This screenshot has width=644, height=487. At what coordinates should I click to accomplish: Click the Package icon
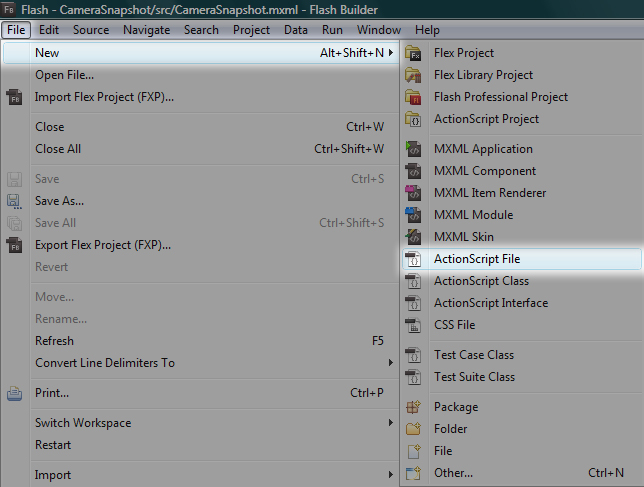[413, 407]
